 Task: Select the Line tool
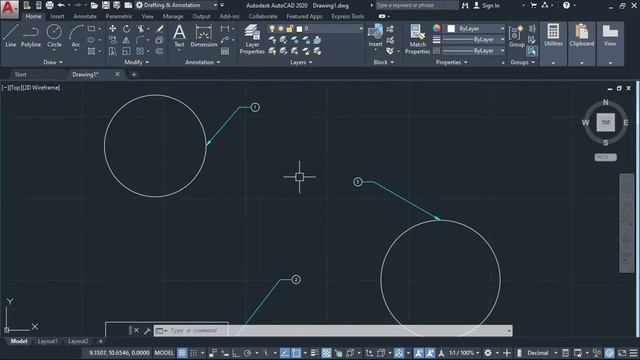point(11,36)
